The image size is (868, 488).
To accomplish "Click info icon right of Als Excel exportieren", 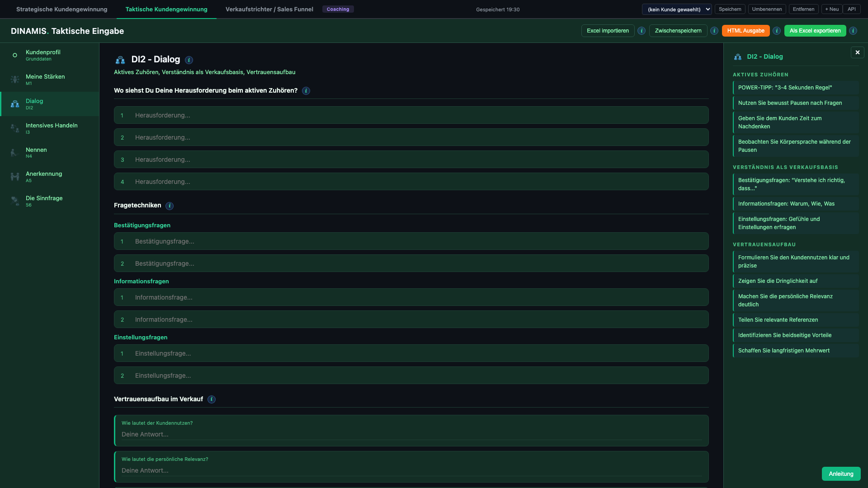I will [x=853, y=31].
